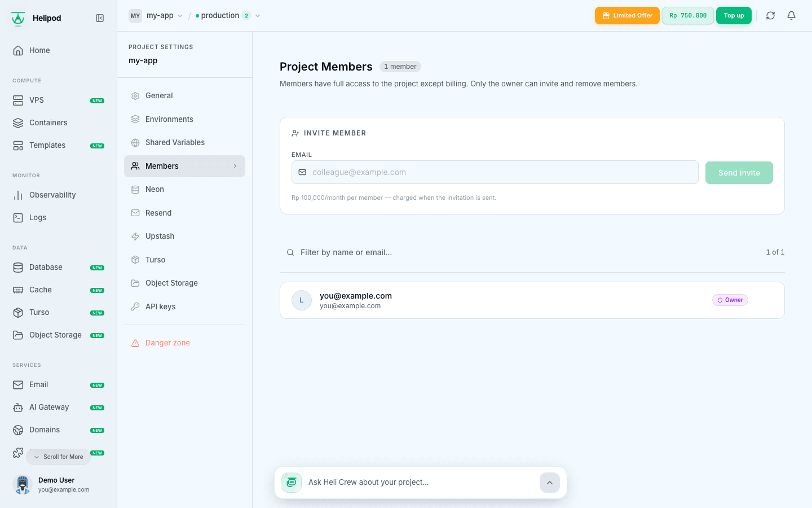Click the Limited Offer button
812x508 pixels.
(x=627, y=16)
